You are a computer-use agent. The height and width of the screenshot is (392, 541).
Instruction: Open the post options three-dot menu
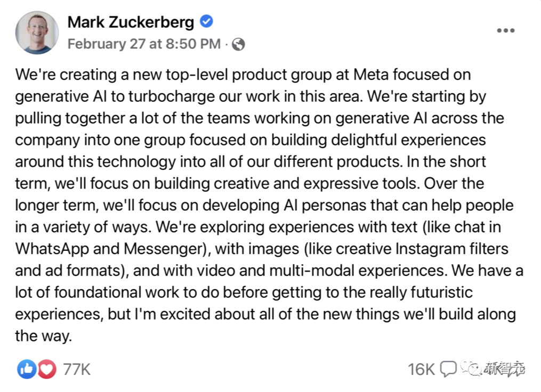point(505,31)
